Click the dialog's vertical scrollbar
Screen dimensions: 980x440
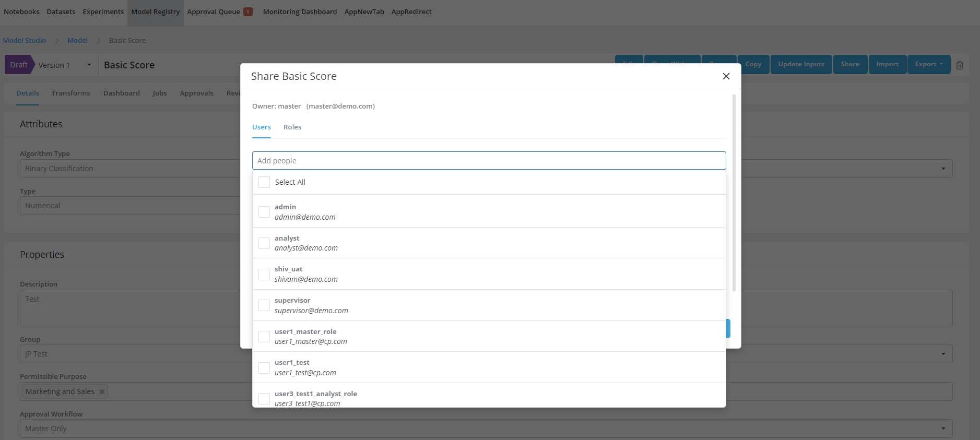734,193
